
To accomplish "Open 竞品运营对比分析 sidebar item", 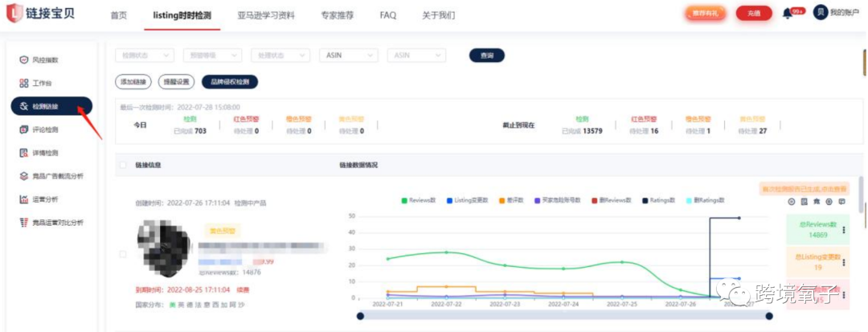I will pos(51,223).
